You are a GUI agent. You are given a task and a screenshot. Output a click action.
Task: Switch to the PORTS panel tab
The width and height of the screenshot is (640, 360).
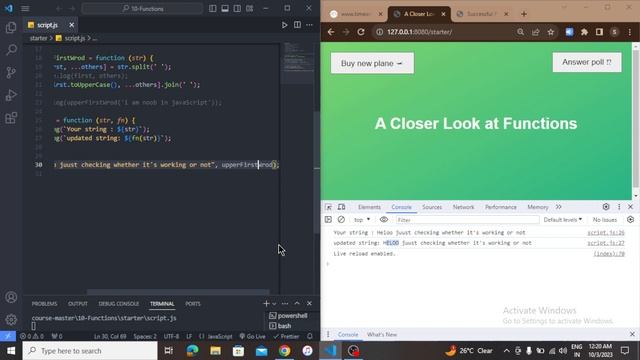(x=193, y=304)
